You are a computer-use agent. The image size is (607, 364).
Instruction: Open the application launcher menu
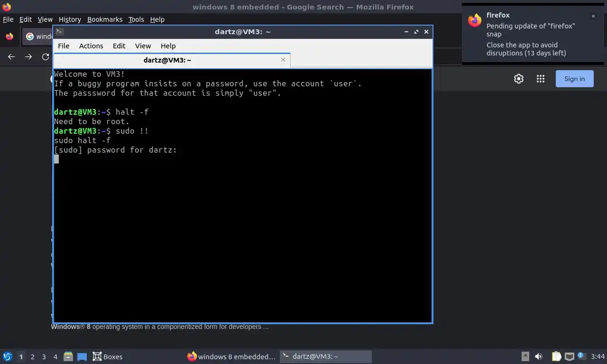click(x=8, y=356)
